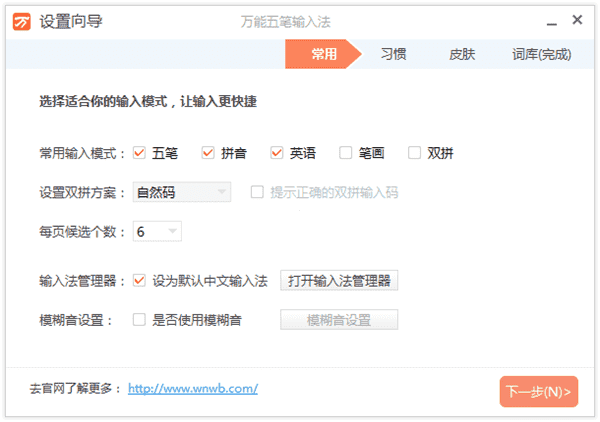Switch to the 常用 tab
Image resolution: width=600 pixels, height=422 pixels.
pos(323,54)
